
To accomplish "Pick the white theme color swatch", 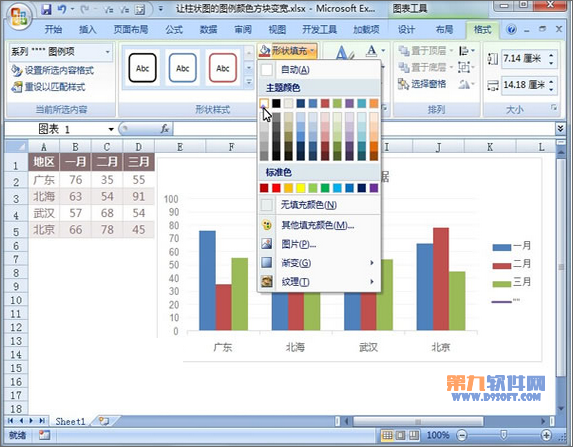I will pyautogui.click(x=264, y=103).
